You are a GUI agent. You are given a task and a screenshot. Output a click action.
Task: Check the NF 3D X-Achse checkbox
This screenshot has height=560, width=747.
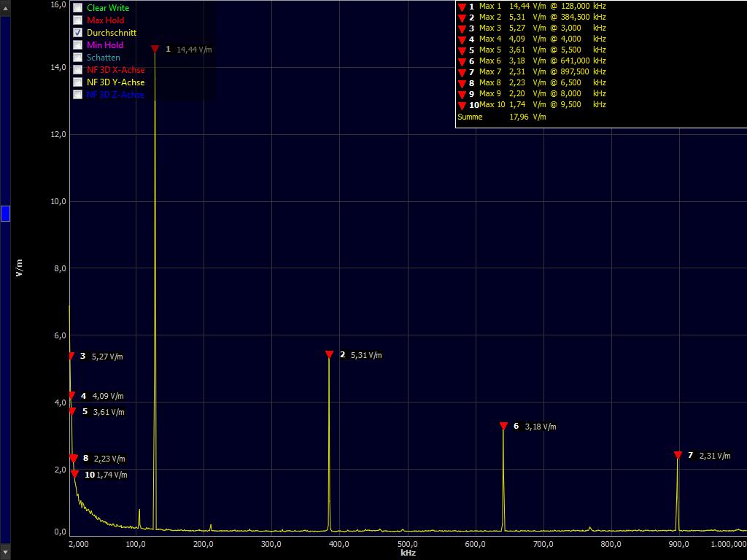coord(77,70)
